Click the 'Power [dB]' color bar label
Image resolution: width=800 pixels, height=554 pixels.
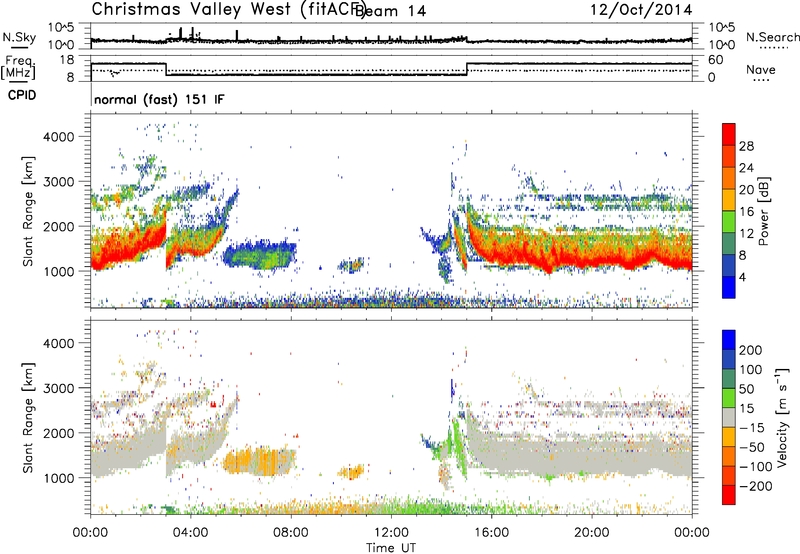click(x=763, y=211)
